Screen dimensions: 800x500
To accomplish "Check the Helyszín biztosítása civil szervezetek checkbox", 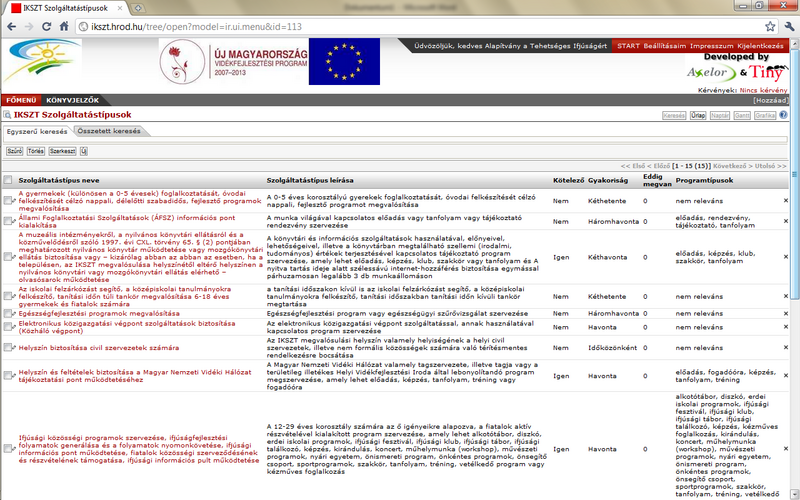I will click(x=7, y=347).
